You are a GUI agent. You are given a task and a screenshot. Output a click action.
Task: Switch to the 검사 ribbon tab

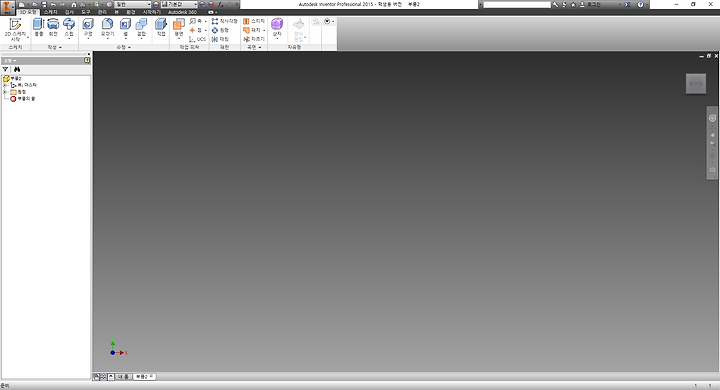point(69,12)
